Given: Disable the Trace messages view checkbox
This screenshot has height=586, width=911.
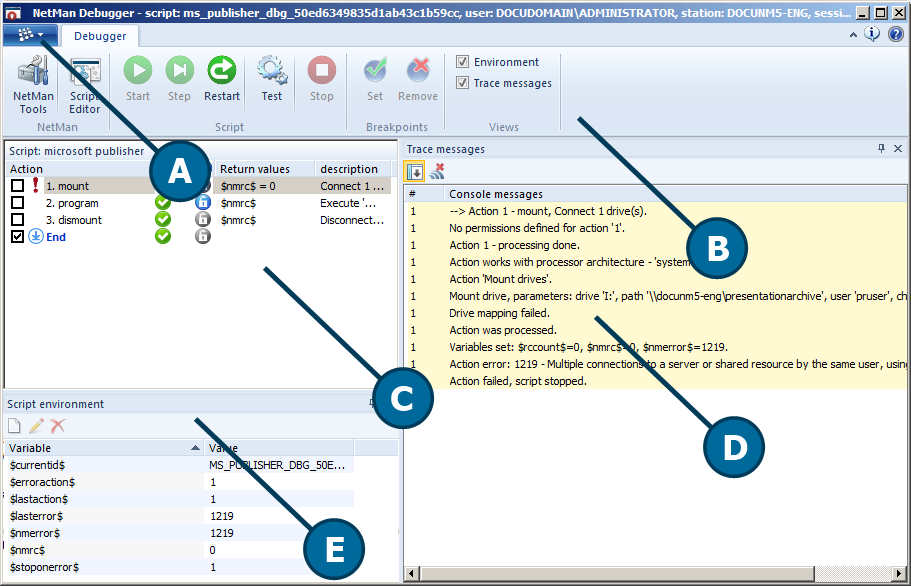Looking at the screenshot, I should pos(463,83).
